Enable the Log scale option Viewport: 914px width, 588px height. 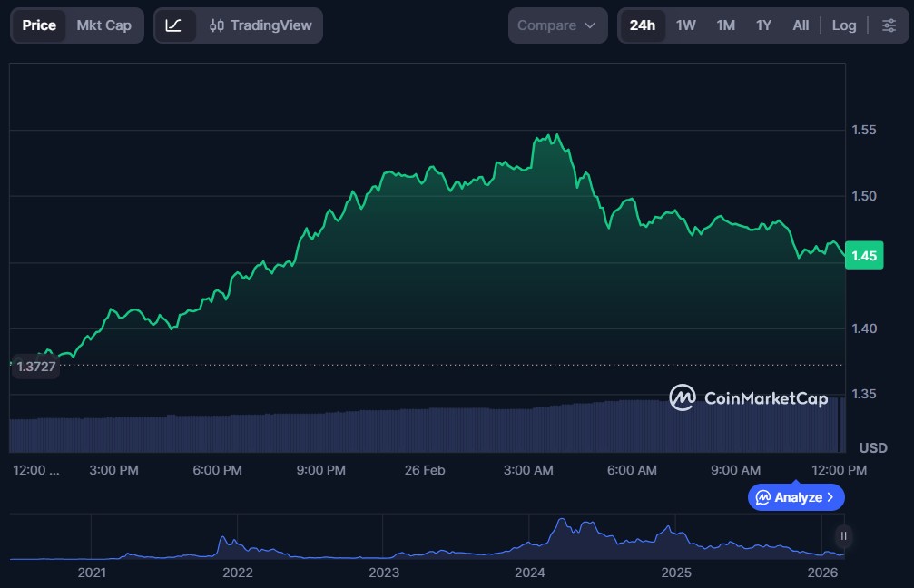(844, 25)
